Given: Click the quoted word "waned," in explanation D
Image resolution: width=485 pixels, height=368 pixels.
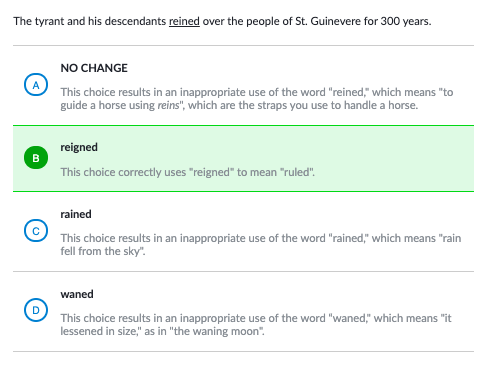Looking at the screenshot, I should click(x=349, y=318).
